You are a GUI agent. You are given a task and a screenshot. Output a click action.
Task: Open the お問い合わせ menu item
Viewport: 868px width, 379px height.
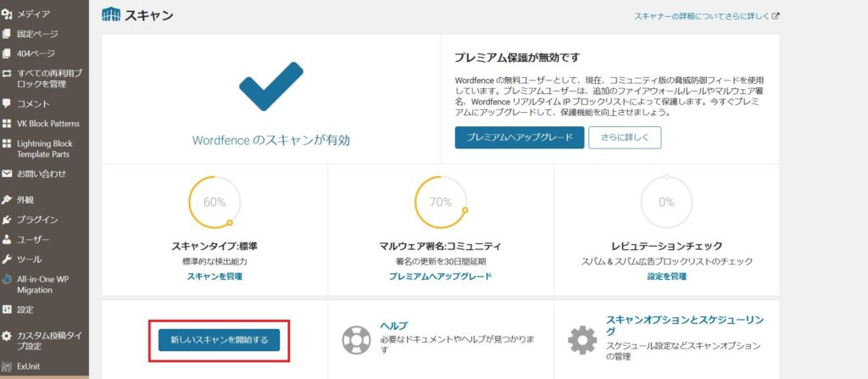[41, 174]
